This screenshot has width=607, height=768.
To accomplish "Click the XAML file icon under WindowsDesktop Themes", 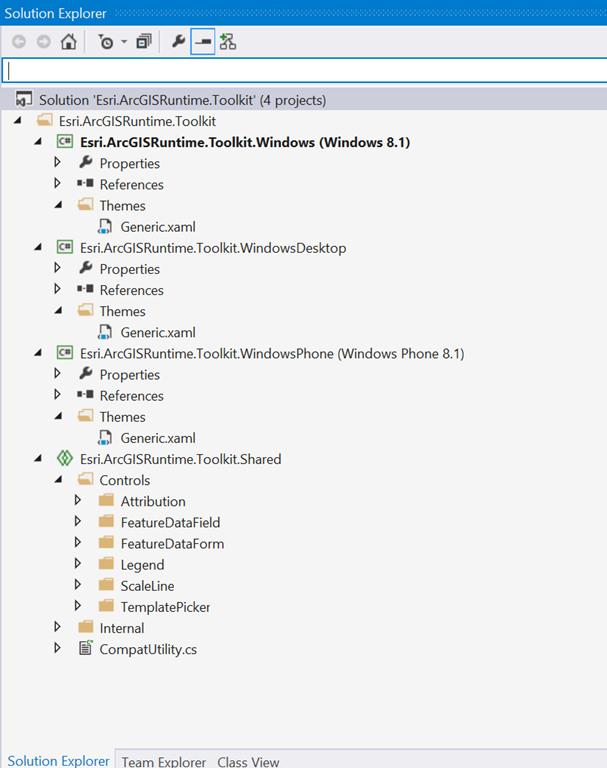I will [x=105, y=332].
